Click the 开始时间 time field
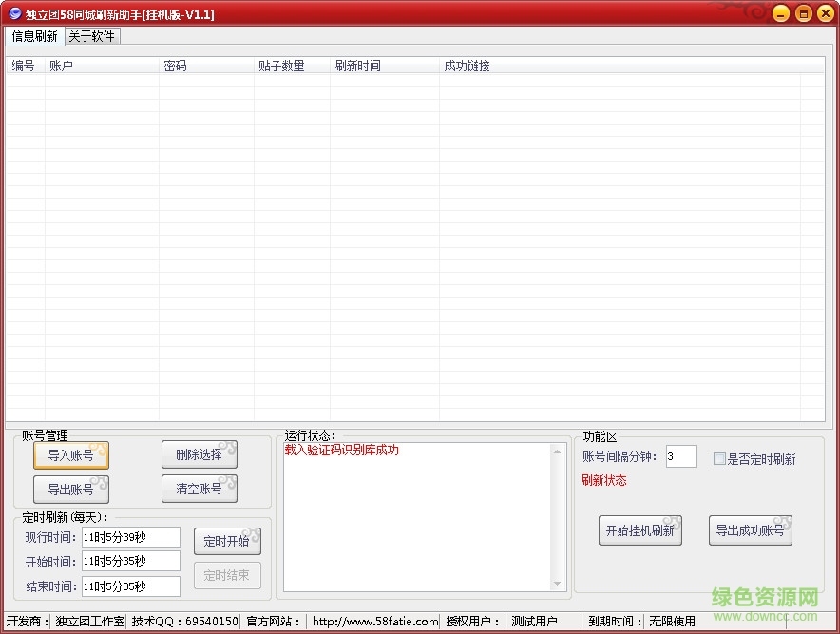This screenshot has height=634, width=840. 131,561
